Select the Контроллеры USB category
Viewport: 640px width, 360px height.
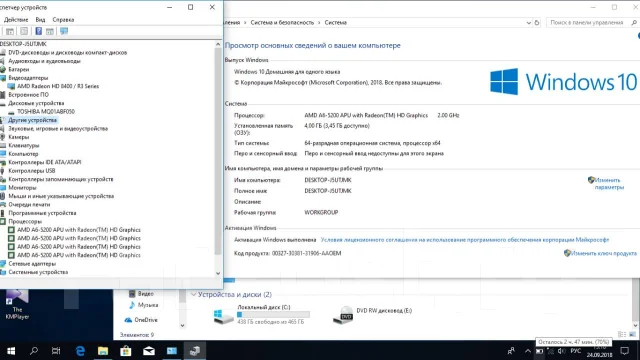[x=31, y=171]
